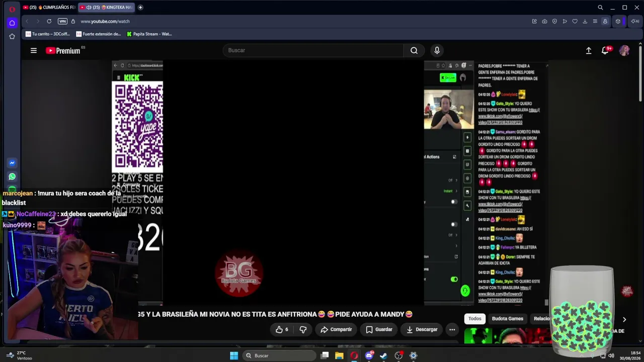Viewport: 644px width, 362px height.
Task: Open YouTube account avatar menu
Action: pos(624,50)
